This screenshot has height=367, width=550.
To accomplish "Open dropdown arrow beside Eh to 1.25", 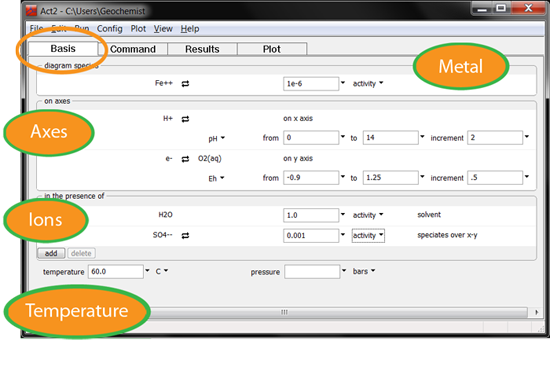I will click(422, 177).
